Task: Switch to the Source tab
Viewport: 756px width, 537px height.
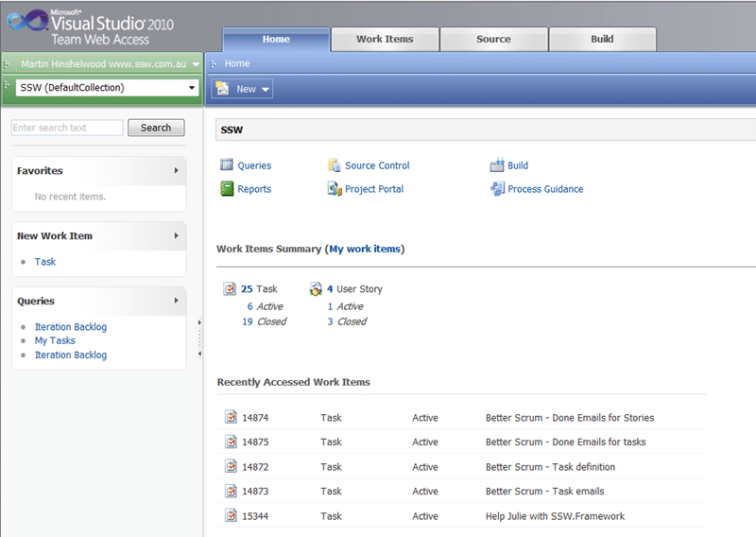Action: click(493, 39)
